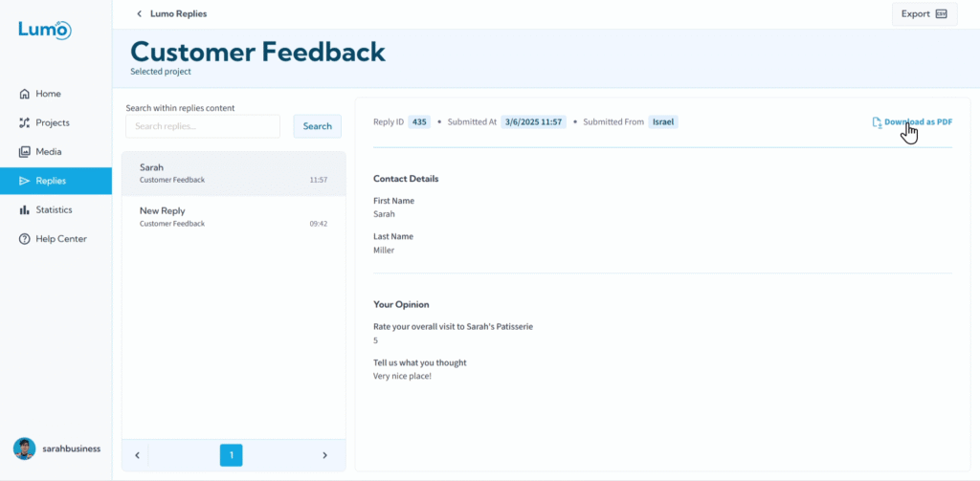The image size is (980, 481).
Task: Click the Lumo logo
Action: (44, 30)
